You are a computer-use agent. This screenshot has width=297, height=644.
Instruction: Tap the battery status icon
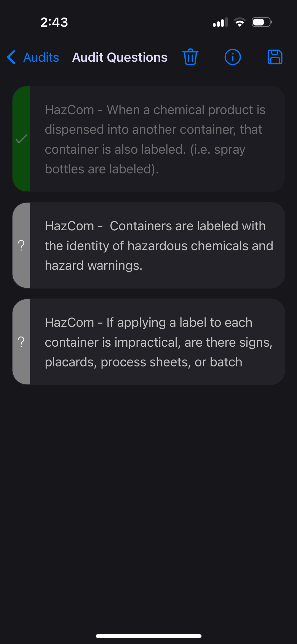(262, 22)
